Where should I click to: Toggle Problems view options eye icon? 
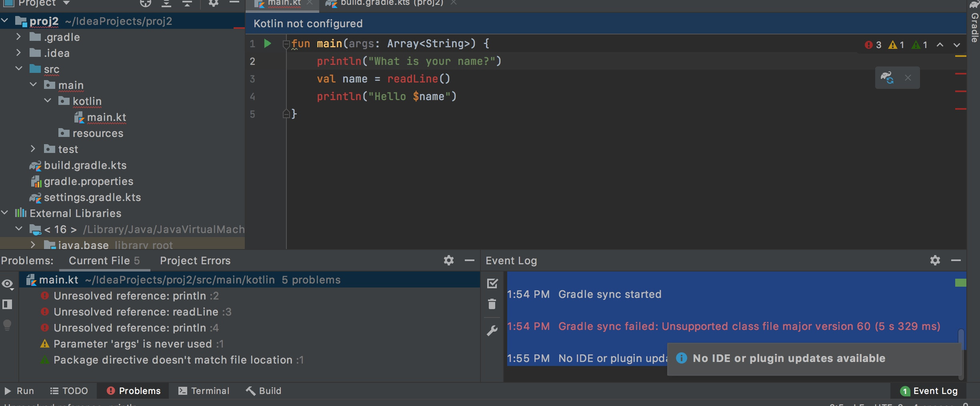8,284
